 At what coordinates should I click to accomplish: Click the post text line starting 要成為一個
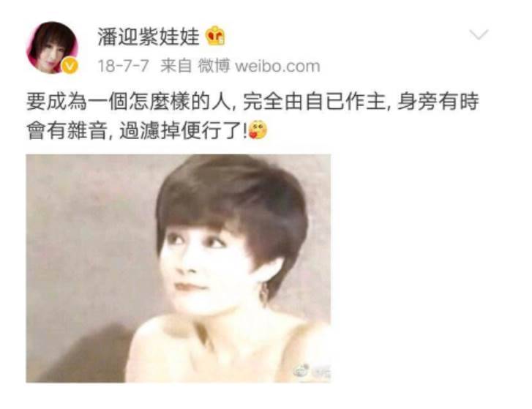[252, 102]
